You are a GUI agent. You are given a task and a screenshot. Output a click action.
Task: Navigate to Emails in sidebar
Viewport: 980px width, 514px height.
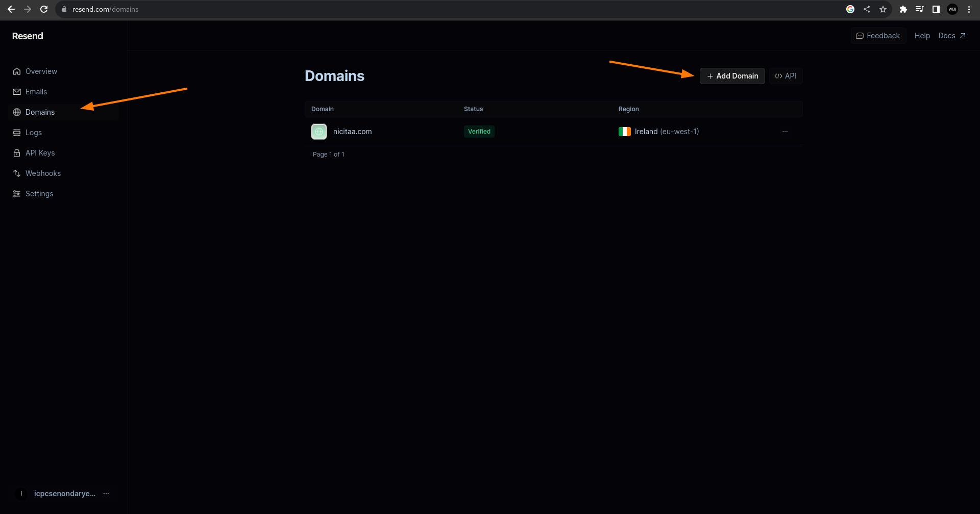point(36,92)
